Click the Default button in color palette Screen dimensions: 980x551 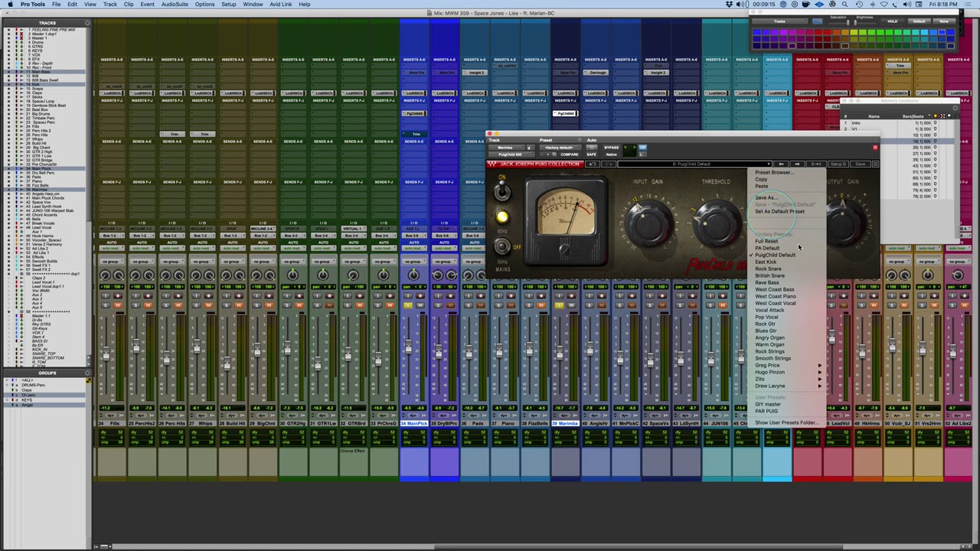(x=920, y=21)
